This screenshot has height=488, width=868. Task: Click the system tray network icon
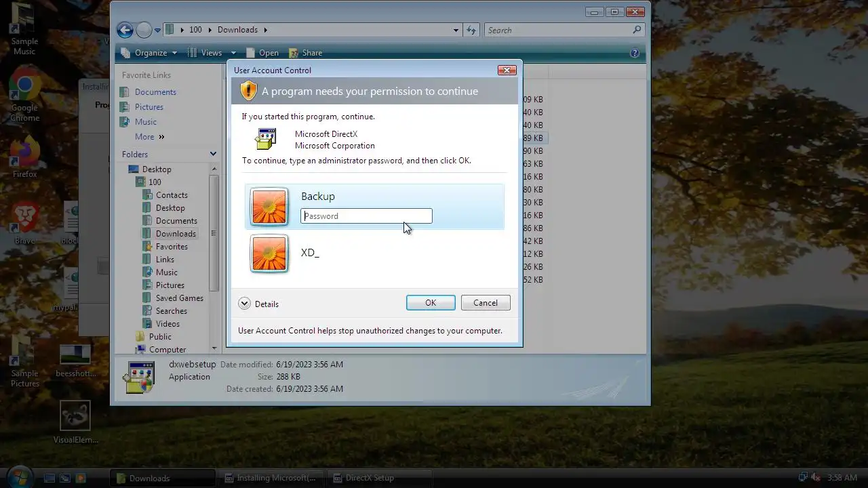click(803, 478)
